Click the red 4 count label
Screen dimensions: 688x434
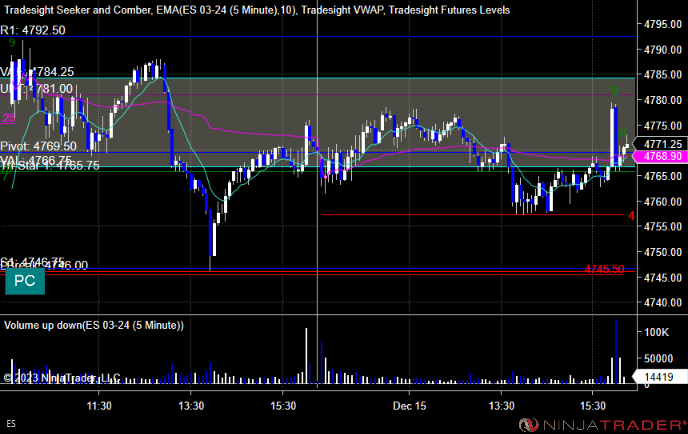point(631,216)
